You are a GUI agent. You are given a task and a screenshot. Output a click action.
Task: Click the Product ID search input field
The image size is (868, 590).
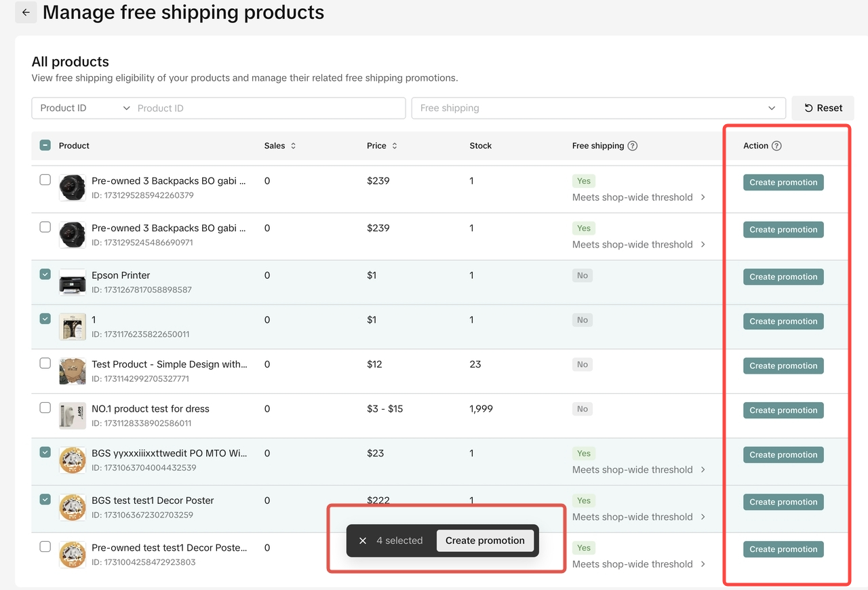tap(268, 108)
